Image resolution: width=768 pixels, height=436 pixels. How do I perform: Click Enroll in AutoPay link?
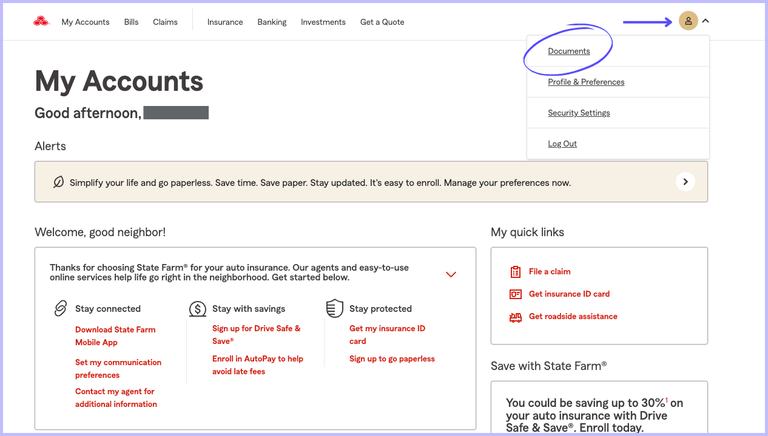click(258, 365)
